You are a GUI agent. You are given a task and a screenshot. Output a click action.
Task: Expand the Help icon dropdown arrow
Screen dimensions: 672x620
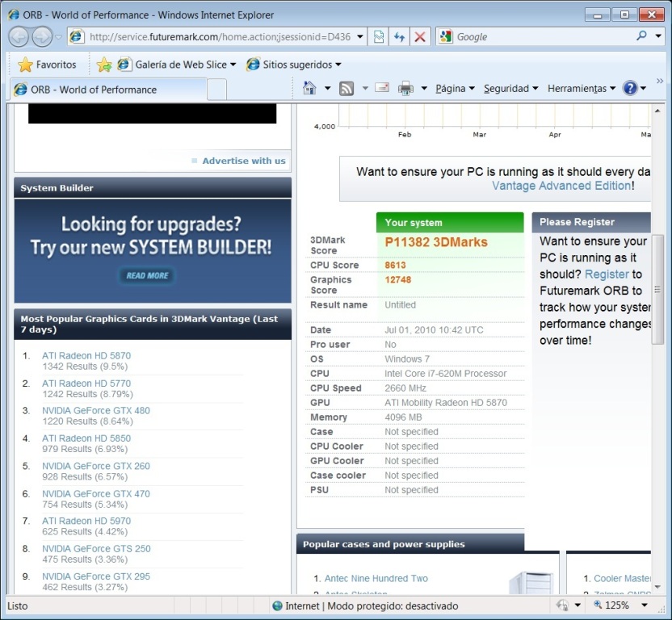click(x=643, y=89)
